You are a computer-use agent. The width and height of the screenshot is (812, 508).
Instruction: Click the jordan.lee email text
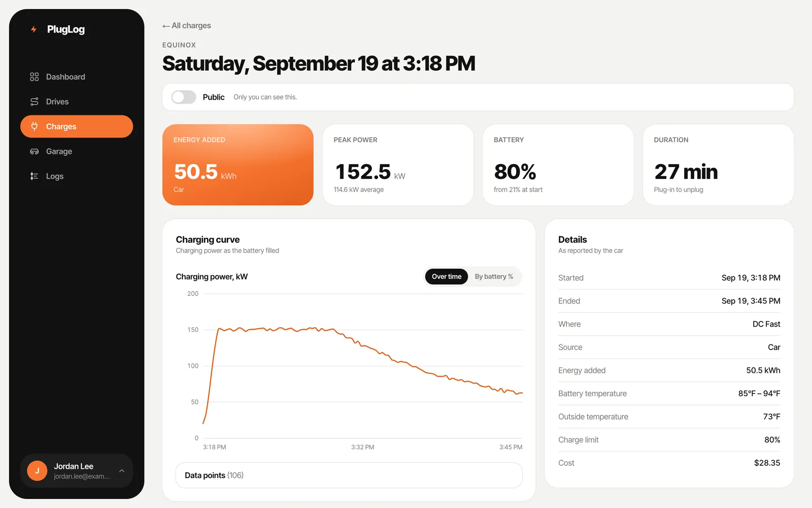82,477
